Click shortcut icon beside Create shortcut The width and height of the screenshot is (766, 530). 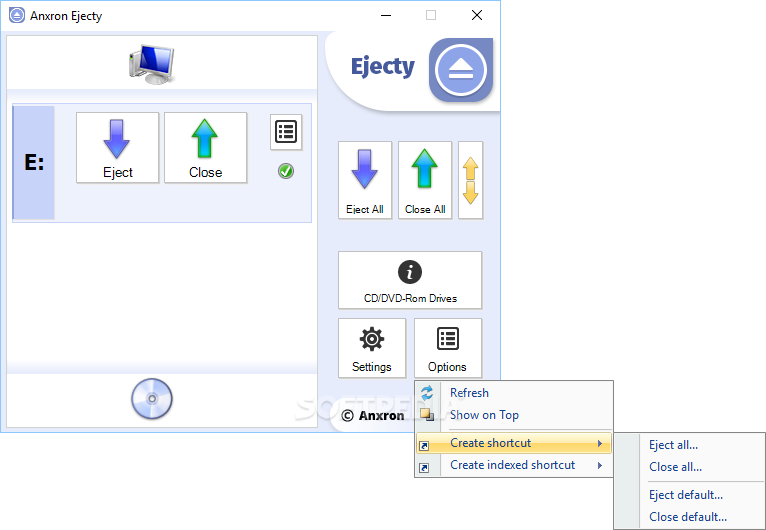pyautogui.click(x=424, y=445)
